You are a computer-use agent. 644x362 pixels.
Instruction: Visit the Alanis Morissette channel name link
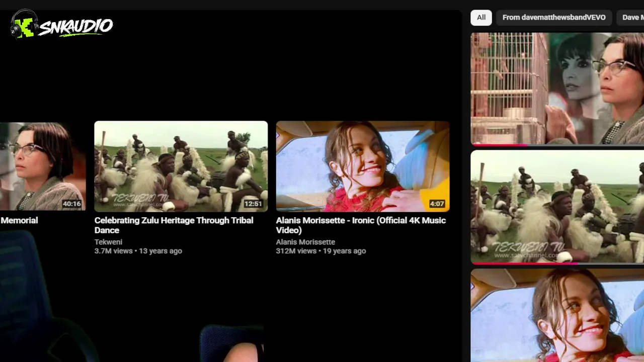(305, 242)
